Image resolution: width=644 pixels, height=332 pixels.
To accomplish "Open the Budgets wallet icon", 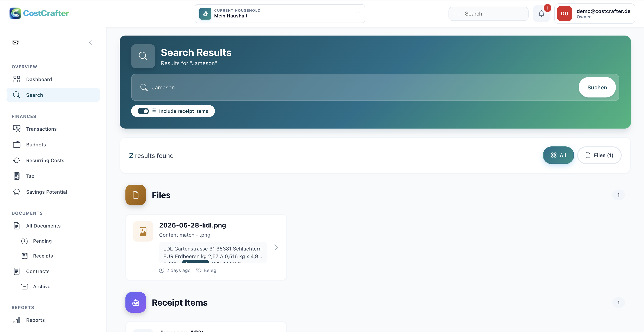I will click(17, 145).
